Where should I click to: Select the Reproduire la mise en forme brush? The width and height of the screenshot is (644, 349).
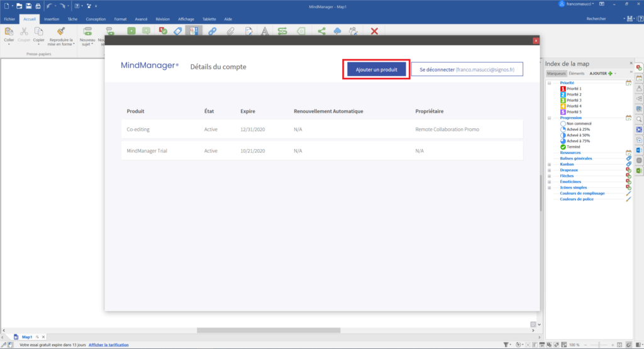coord(61,31)
